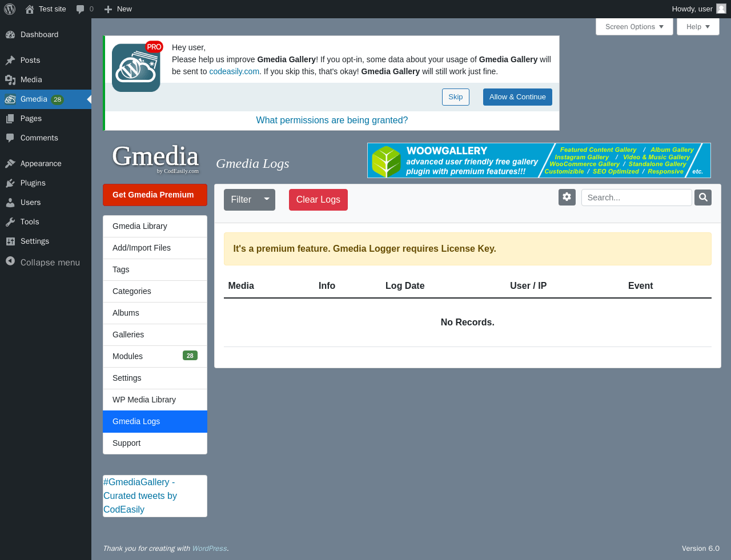Click the Appearance brush icon
Screen dimensions: 731x560
tap(10, 163)
